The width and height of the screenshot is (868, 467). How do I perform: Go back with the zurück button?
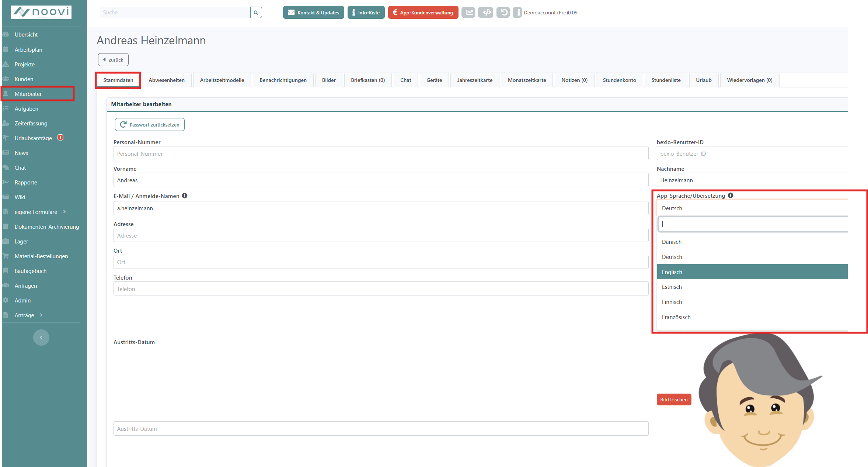tap(113, 60)
